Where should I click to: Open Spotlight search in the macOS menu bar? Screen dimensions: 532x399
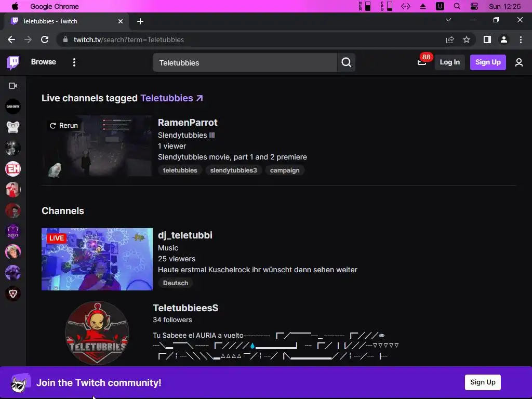[457, 6]
